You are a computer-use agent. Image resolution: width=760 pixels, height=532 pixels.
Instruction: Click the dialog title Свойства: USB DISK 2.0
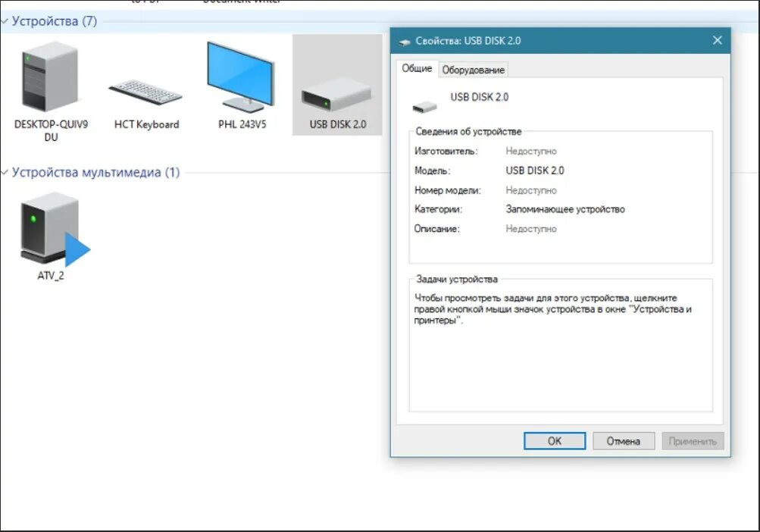click(x=468, y=41)
